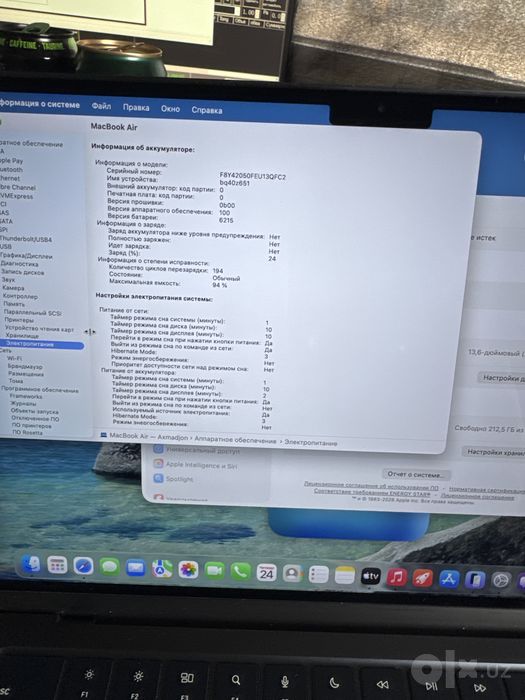Open Информация о системе app menu
The width and height of the screenshot is (525, 700).
[x=40, y=104]
